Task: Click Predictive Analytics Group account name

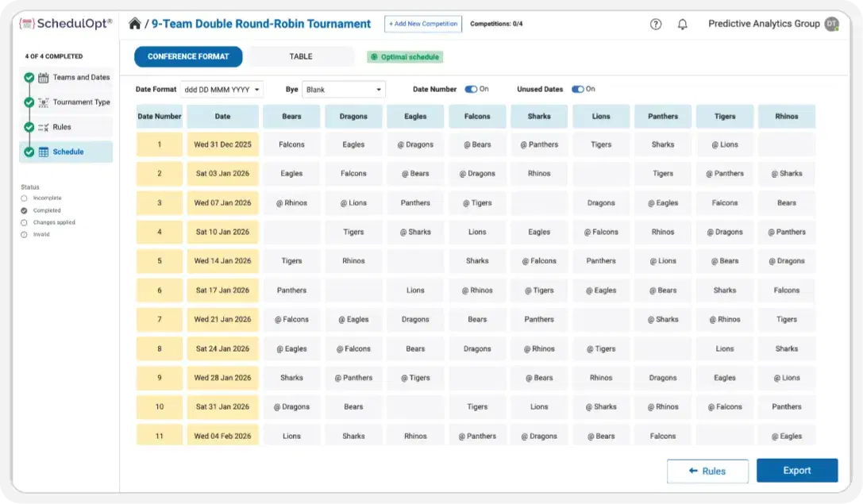Action: [764, 24]
